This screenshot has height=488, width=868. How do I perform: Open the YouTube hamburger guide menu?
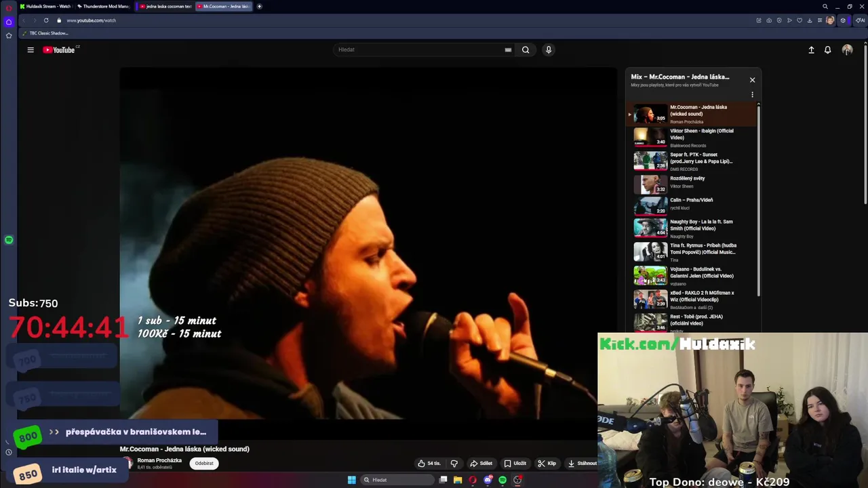click(31, 49)
